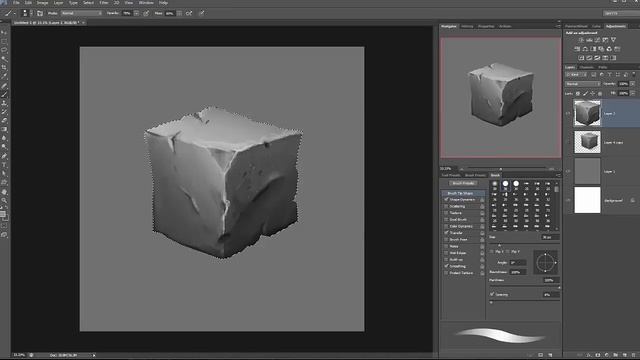
Task: Open the Navigator panel flyout menu
Action: click(558, 26)
